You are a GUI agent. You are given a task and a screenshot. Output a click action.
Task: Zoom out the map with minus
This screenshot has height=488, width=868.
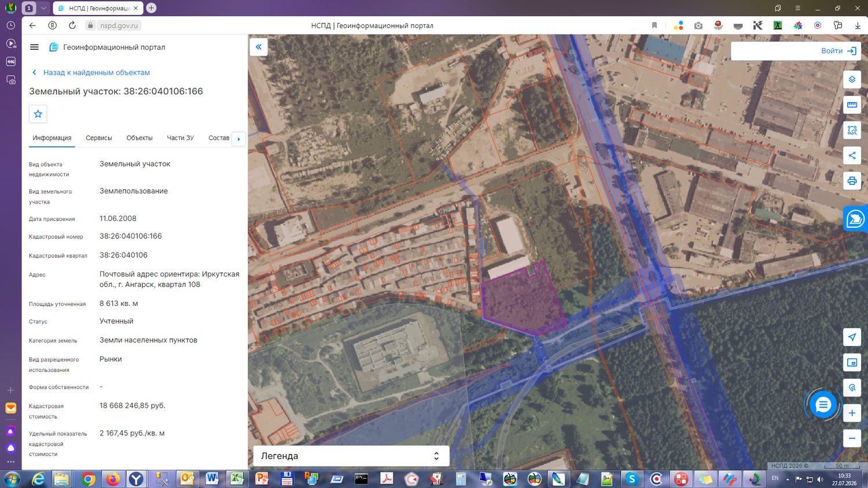[x=852, y=438]
